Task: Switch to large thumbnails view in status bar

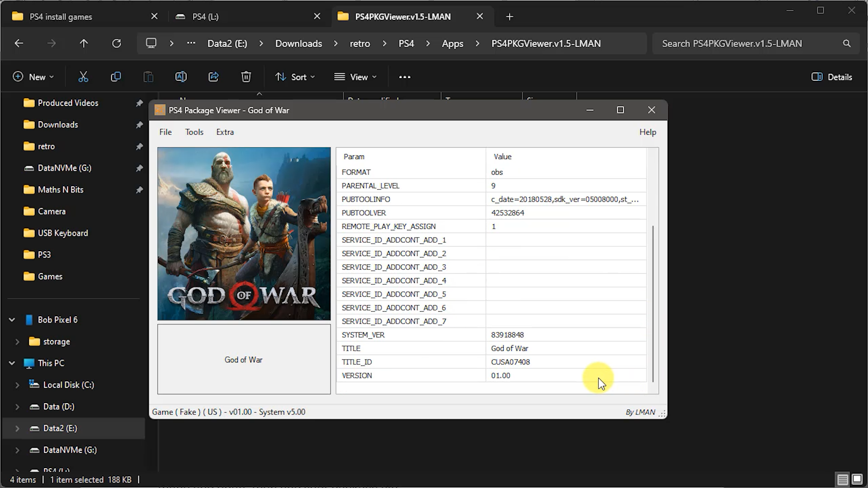Action: click(857, 479)
